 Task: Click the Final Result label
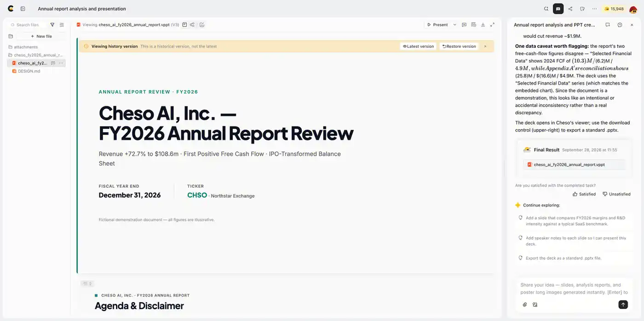pyautogui.click(x=546, y=150)
